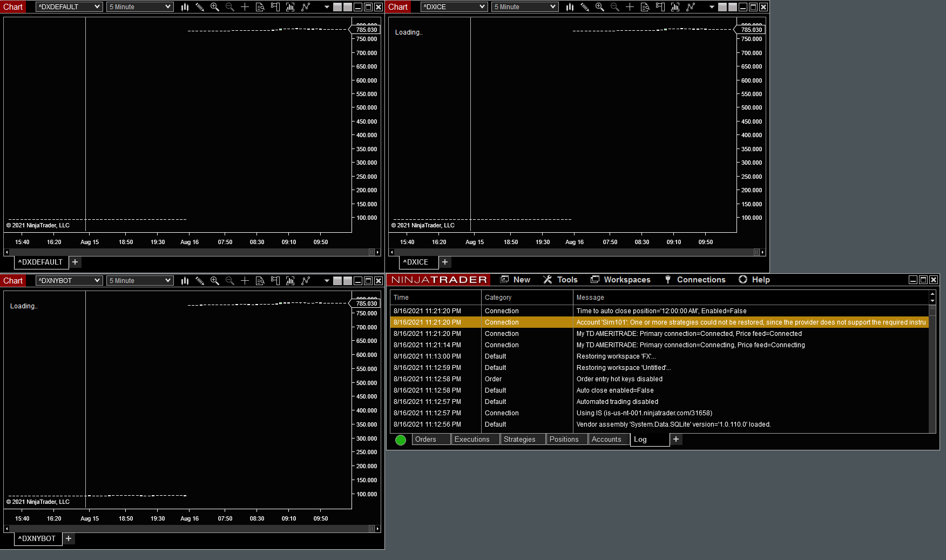Switch to the Accounts tab

(609, 440)
